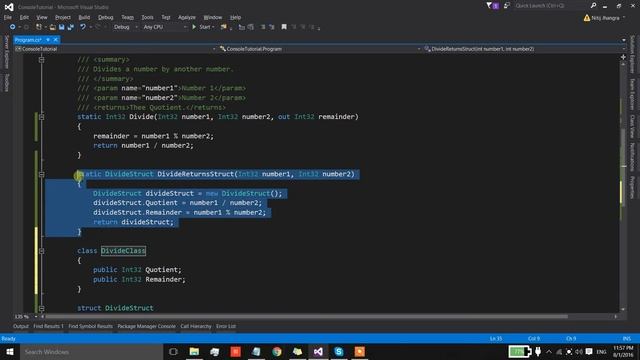The width and height of the screenshot is (640, 360).
Task: Open the Tools menu
Action: (x=147, y=18)
